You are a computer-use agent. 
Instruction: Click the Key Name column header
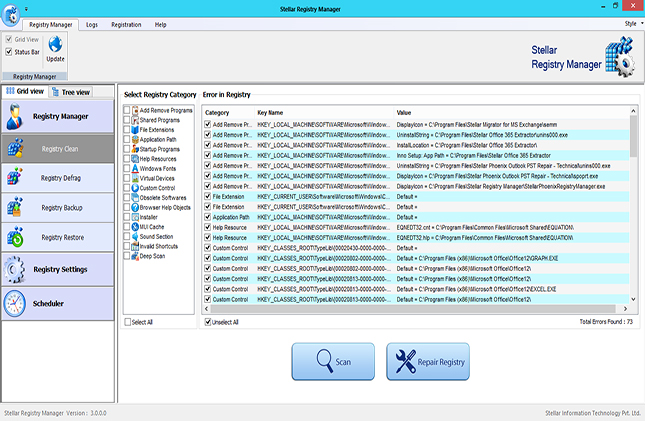click(x=324, y=112)
